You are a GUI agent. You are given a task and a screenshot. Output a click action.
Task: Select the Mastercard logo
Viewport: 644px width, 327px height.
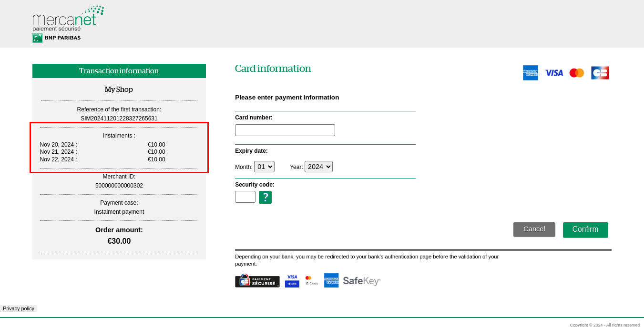(x=576, y=72)
